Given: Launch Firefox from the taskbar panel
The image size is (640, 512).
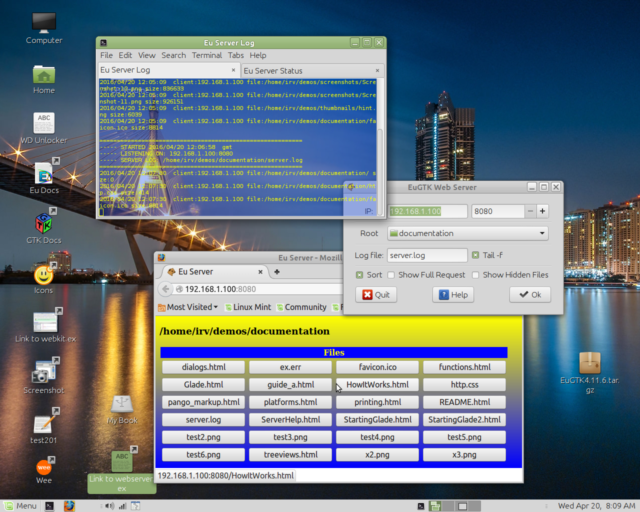Looking at the screenshot, I should click(68, 505).
